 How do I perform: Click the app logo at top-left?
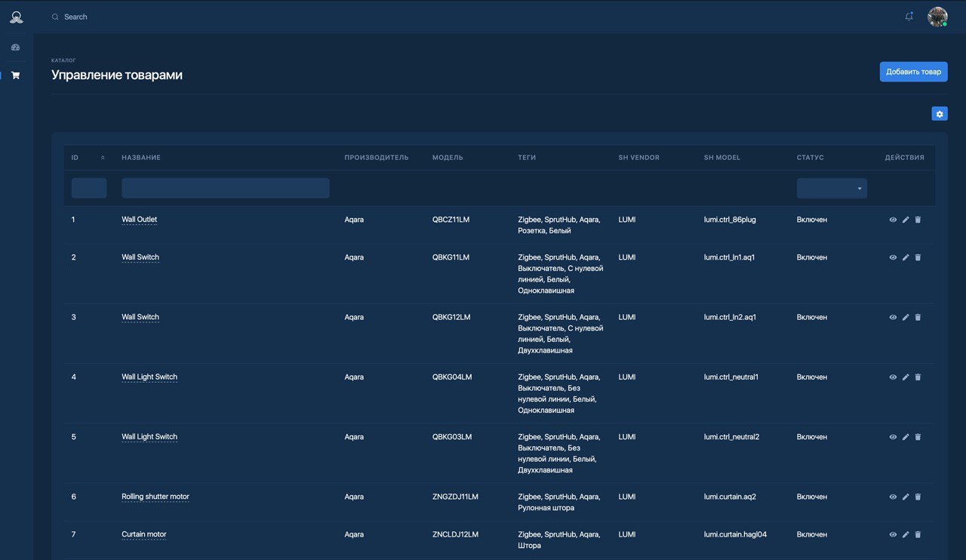16,17
